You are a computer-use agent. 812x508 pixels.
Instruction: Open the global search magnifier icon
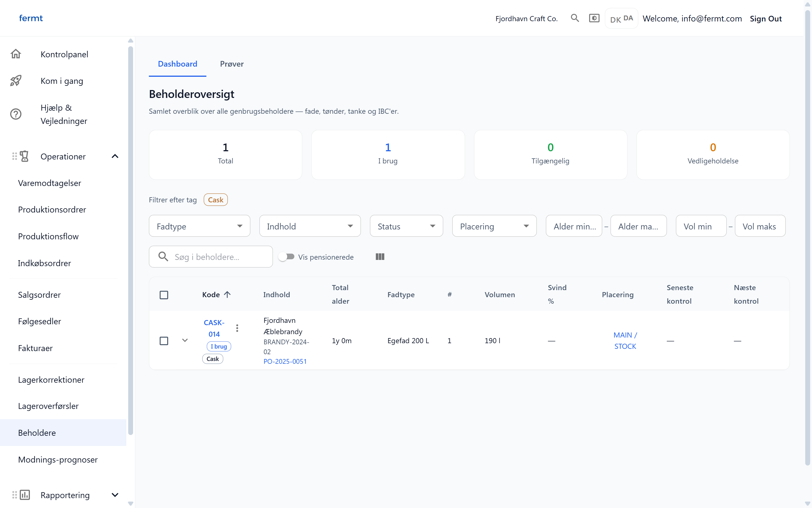point(575,18)
